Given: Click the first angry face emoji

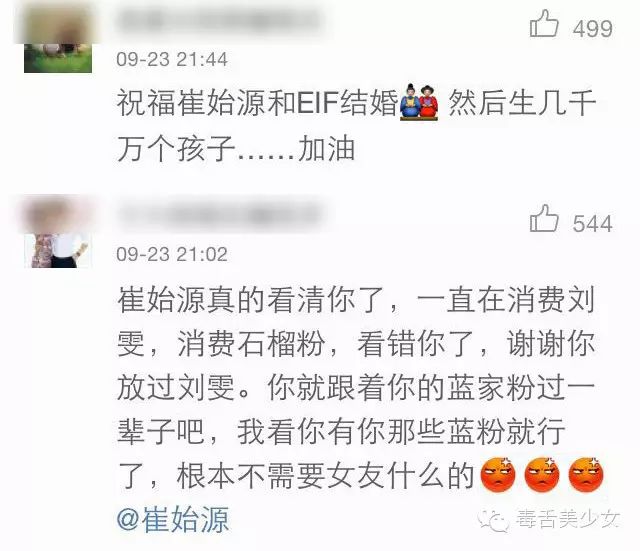Looking at the screenshot, I should [498, 475].
